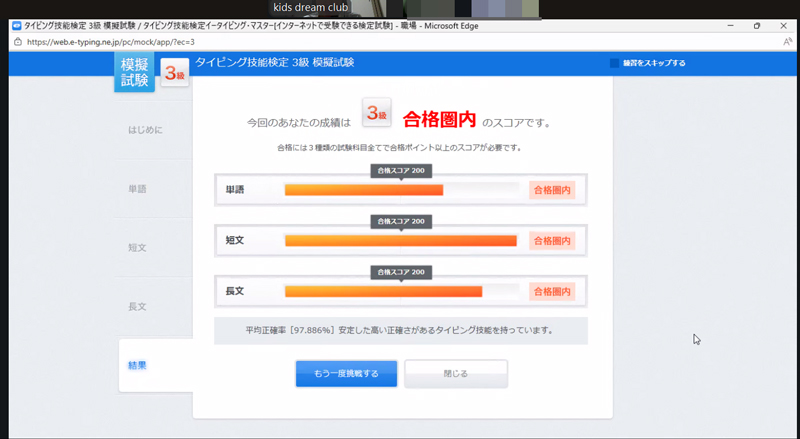Click the 合格圏内 badge in 短文 row
The image size is (800, 439).
(x=552, y=240)
